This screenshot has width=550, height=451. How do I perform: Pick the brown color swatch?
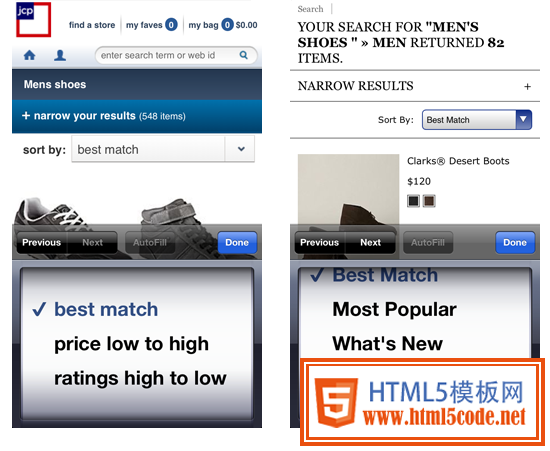[x=429, y=201]
